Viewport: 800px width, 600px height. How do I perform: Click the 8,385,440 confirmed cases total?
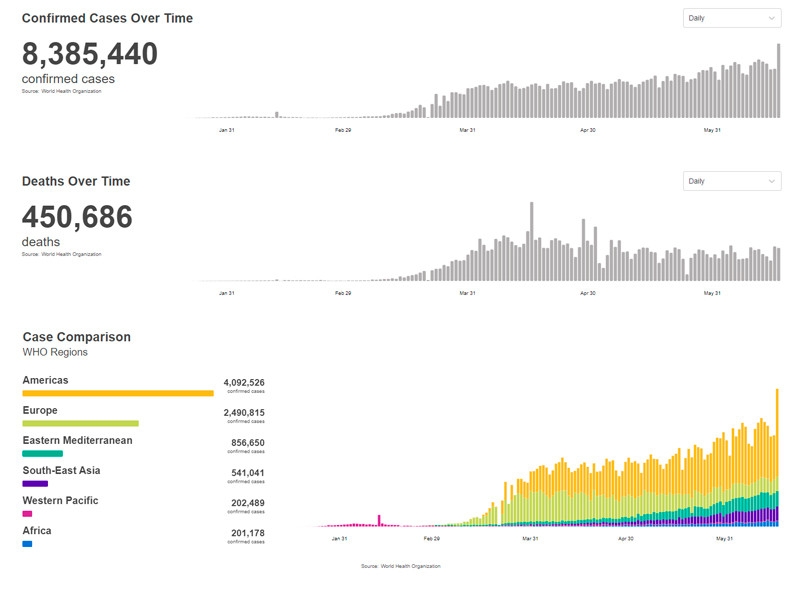pos(90,54)
